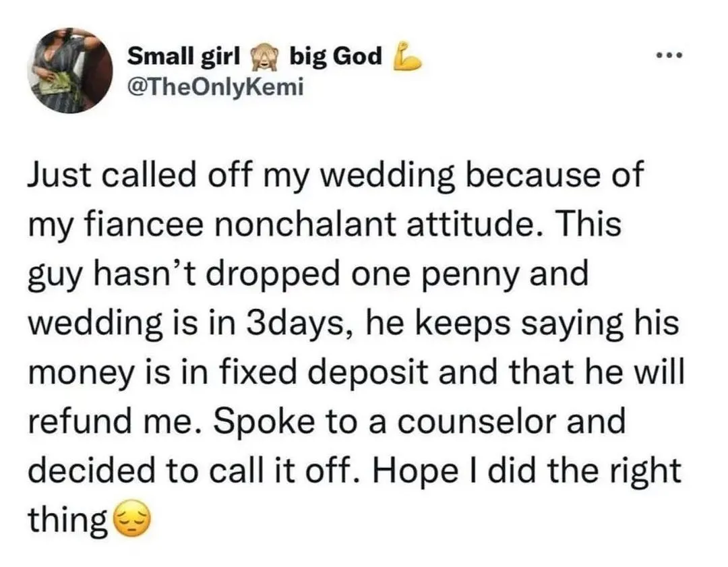
Task: Open the three-dot more options menu
Action: click(671, 55)
